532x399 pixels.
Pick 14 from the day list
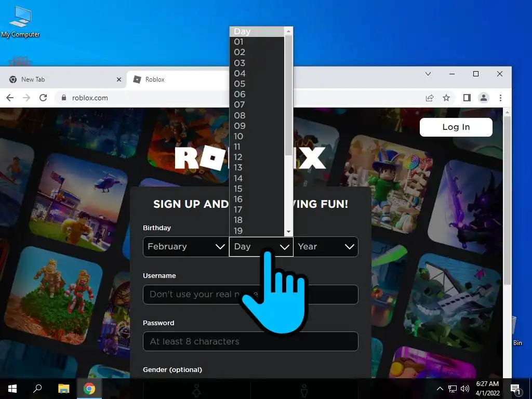click(x=257, y=178)
